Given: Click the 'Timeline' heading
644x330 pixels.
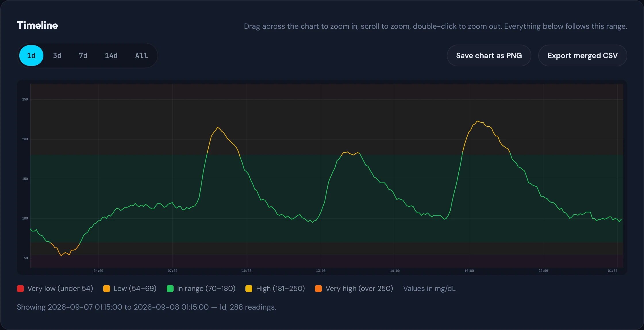Looking at the screenshot, I should 37,25.
